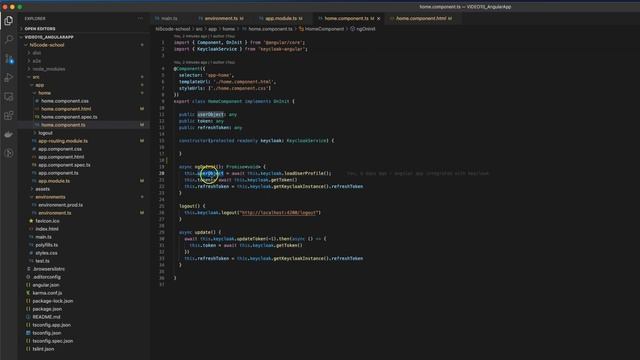
Task: Open Explorer more actions ellipsis menu
Action: pos(140,18)
